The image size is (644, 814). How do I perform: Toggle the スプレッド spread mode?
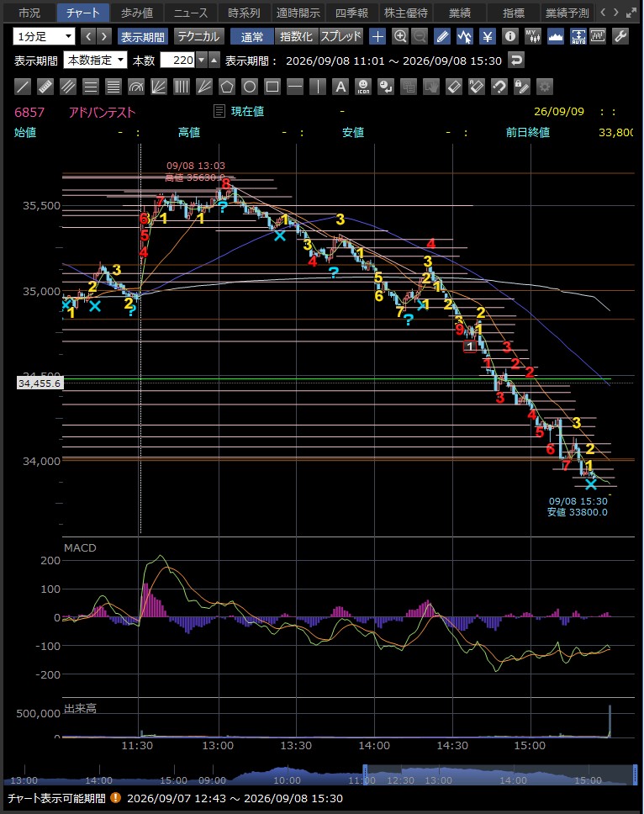340,36
